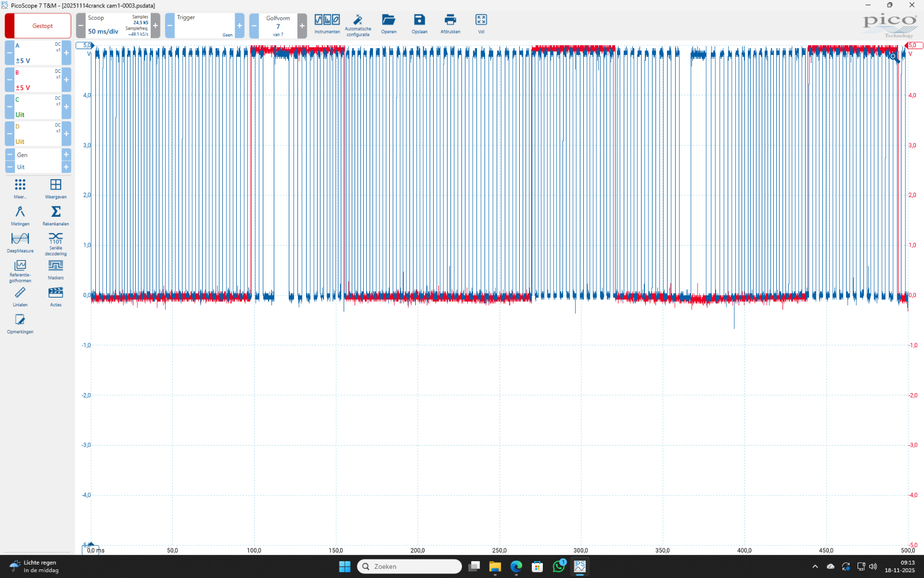Viewport: 924px width, 578px height.
Task: Show hidden system tray icons
Action: click(x=815, y=566)
